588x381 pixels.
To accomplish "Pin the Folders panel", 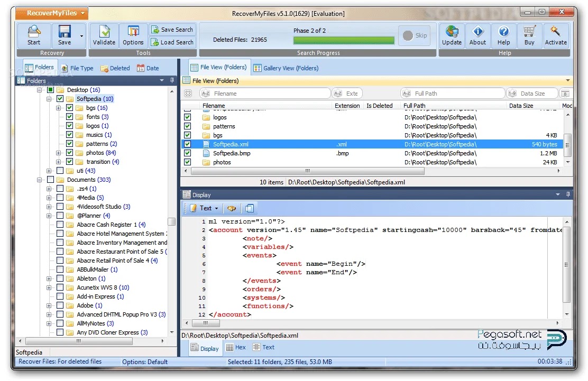I will 172,80.
